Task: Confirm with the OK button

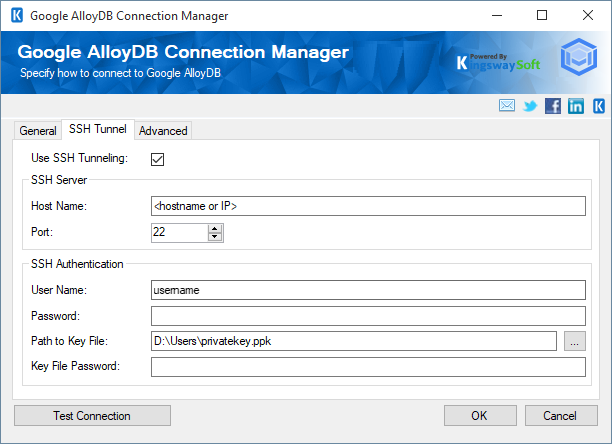Action: tap(480, 416)
